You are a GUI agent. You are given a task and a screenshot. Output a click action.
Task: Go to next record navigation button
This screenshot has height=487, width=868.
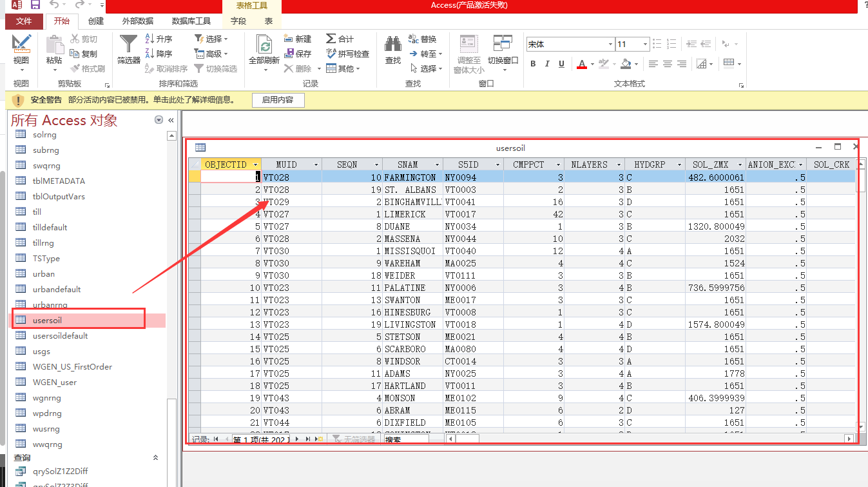[x=297, y=439]
